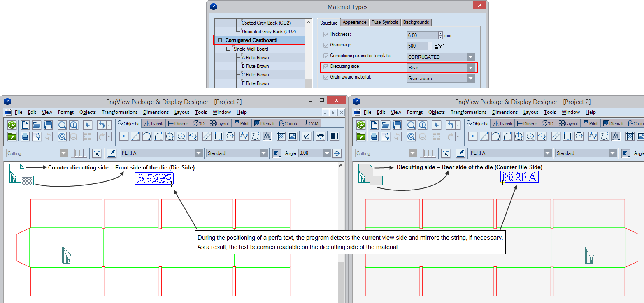Screen dimensions: 644x303
Task: Toggle the Grammage checkbox
Action: [x=326, y=45]
